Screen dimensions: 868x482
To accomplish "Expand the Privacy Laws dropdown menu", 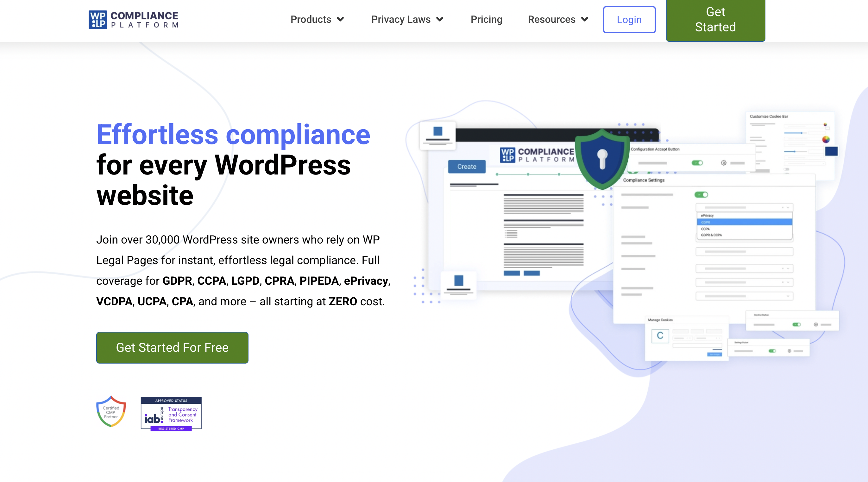I will (x=407, y=20).
